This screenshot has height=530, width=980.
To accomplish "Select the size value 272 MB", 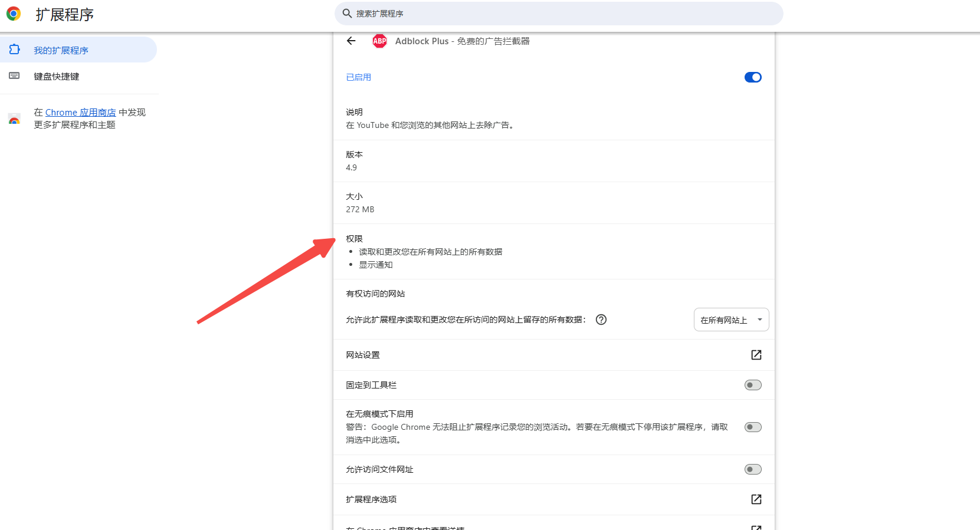I will pyautogui.click(x=360, y=209).
